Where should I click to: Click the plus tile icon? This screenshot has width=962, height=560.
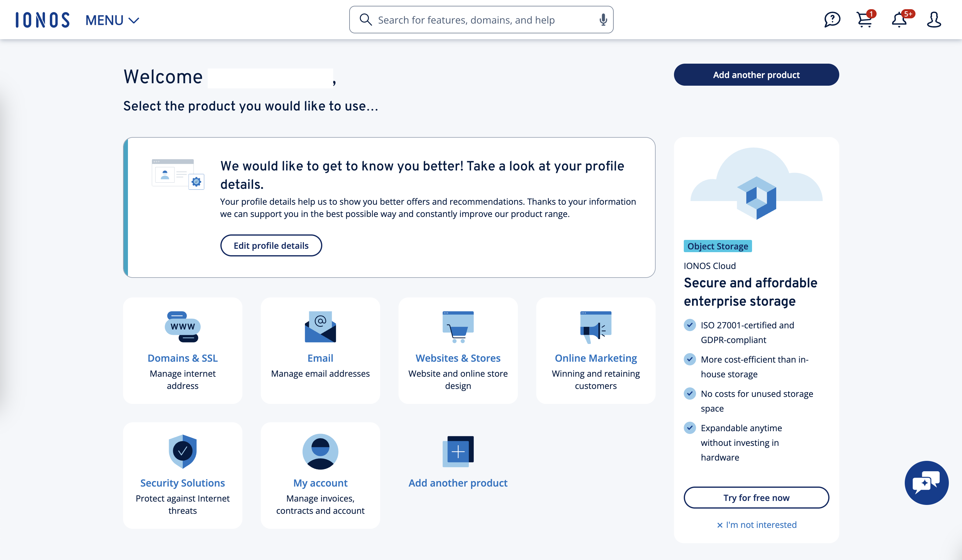coord(458,451)
